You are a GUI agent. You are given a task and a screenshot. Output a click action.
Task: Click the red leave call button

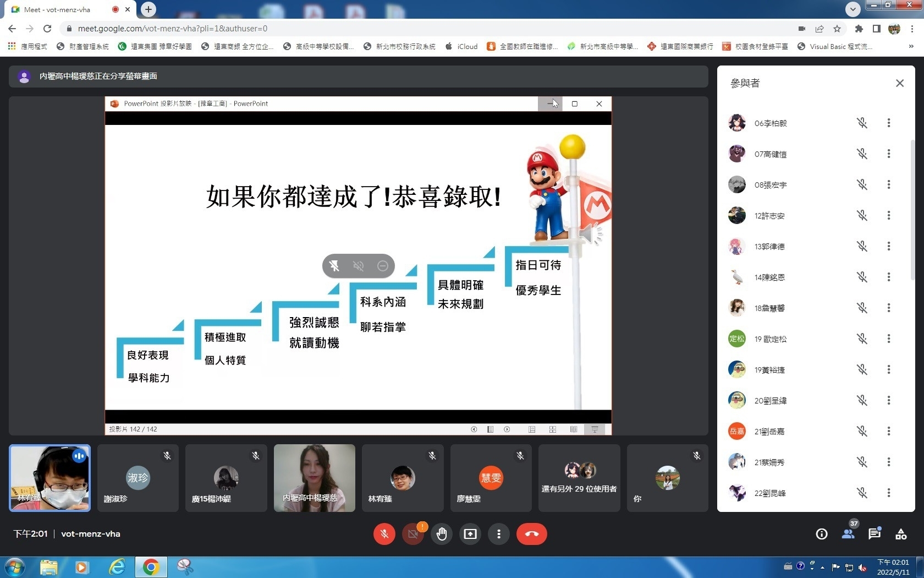tap(531, 534)
